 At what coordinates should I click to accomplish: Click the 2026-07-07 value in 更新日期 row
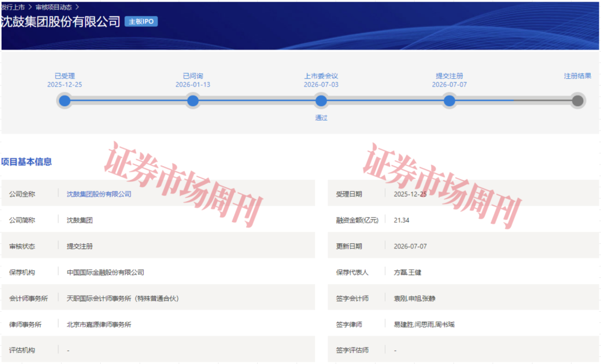410,246
